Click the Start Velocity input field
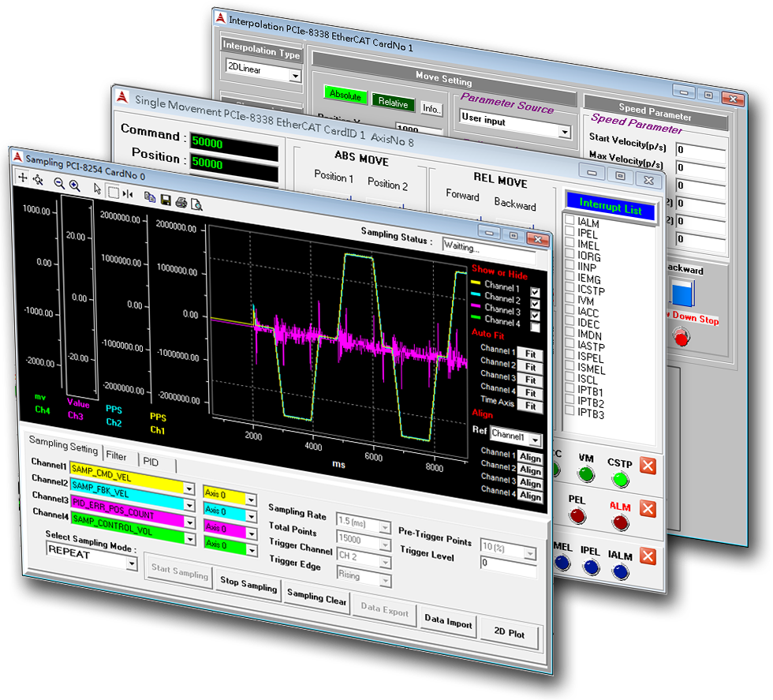 pyautogui.click(x=700, y=152)
